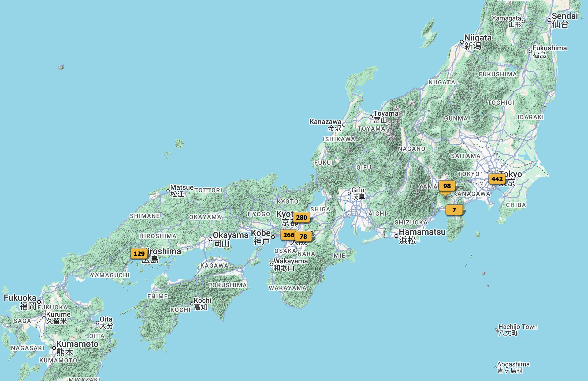588x381 pixels.
Task: Click the Okayama city label
Action: pyautogui.click(x=230, y=235)
